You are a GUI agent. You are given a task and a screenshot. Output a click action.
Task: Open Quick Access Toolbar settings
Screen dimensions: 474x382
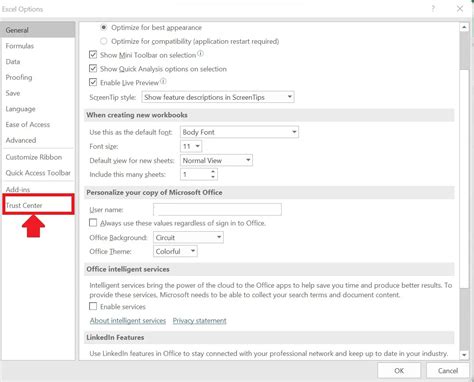click(38, 173)
